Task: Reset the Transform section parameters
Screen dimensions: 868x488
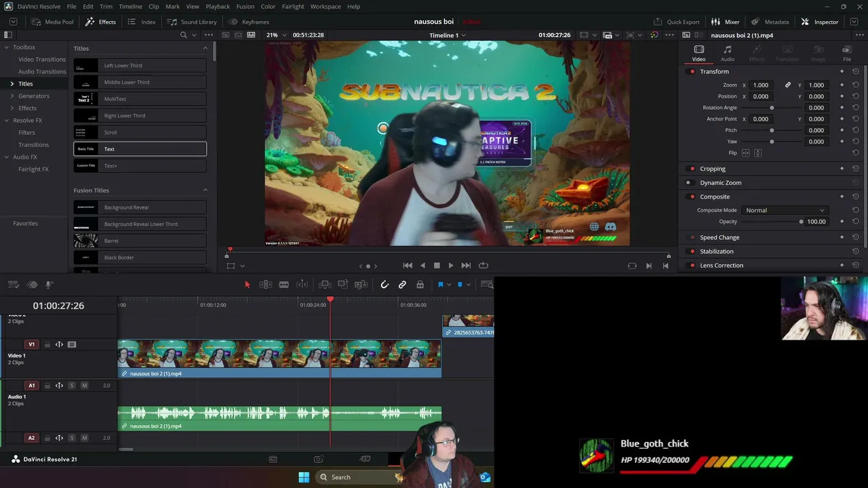Action: point(856,72)
